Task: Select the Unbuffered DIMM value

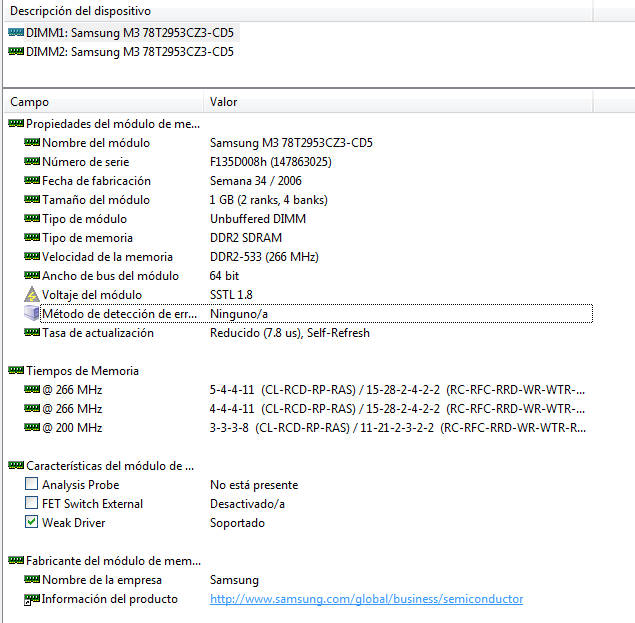Action: 258,219
